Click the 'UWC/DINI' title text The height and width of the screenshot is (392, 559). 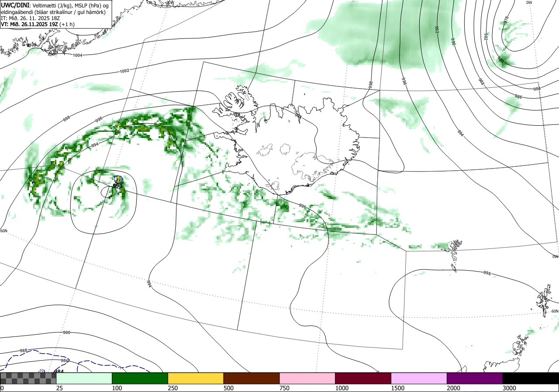[15, 4]
